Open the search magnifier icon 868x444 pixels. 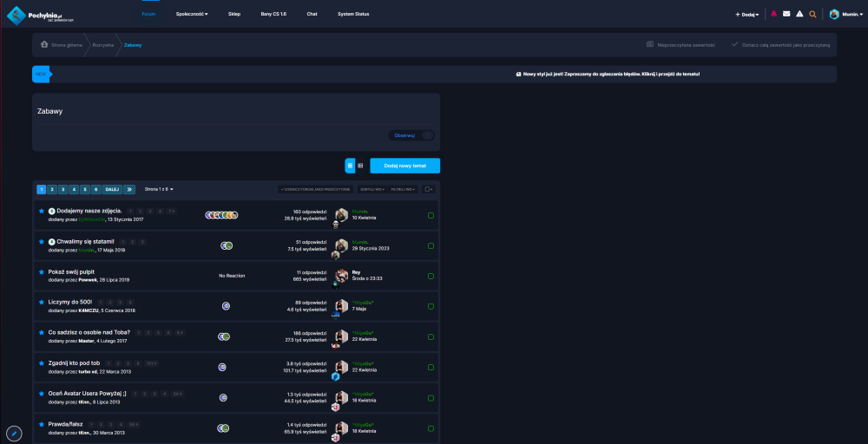[812, 14]
